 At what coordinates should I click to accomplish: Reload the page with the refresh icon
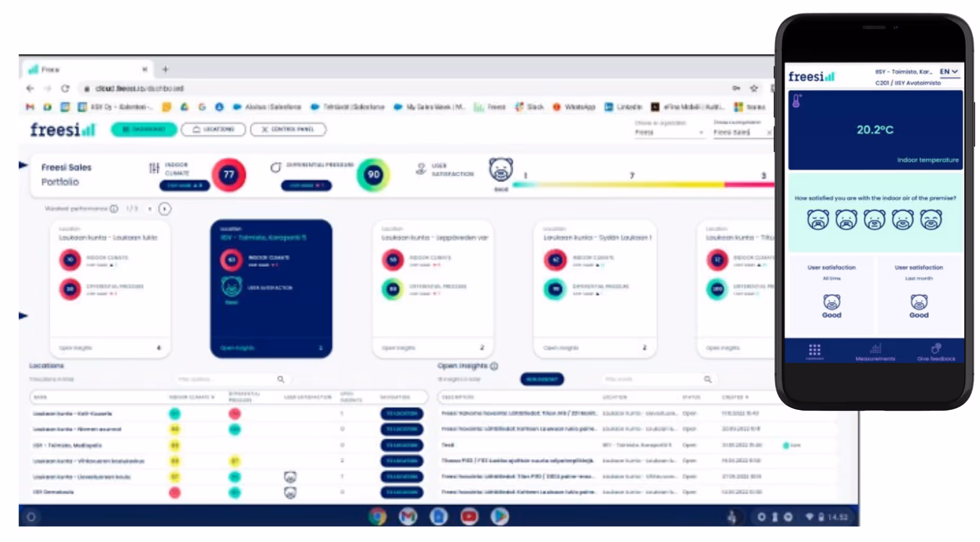65,88
